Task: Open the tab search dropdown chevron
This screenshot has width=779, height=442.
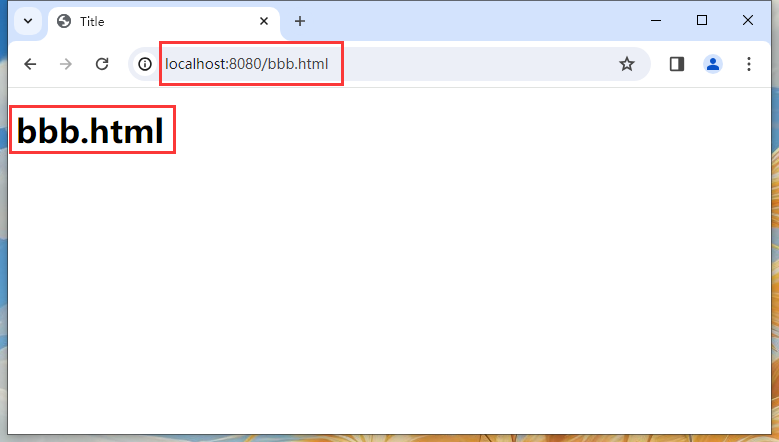Action: 28,21
